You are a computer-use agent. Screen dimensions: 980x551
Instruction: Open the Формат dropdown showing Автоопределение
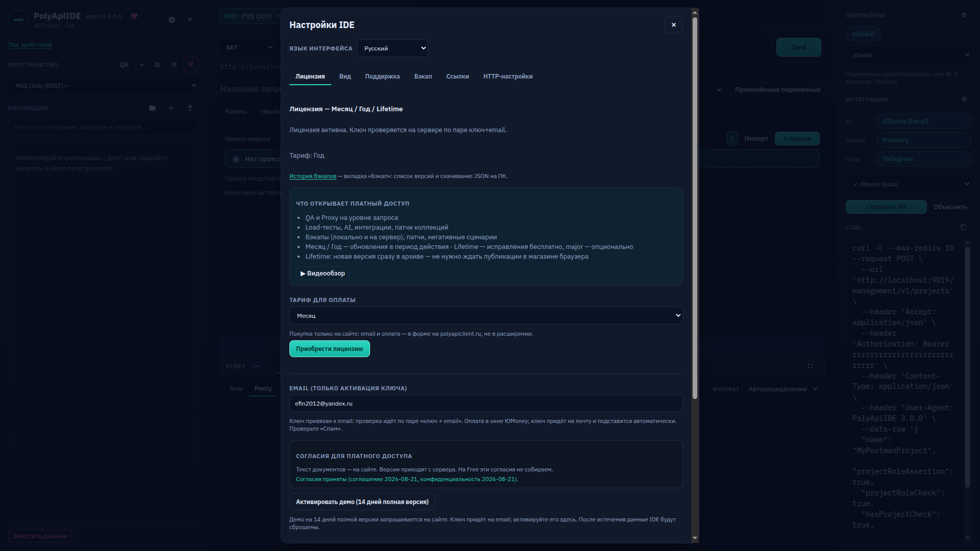point(781,389)
